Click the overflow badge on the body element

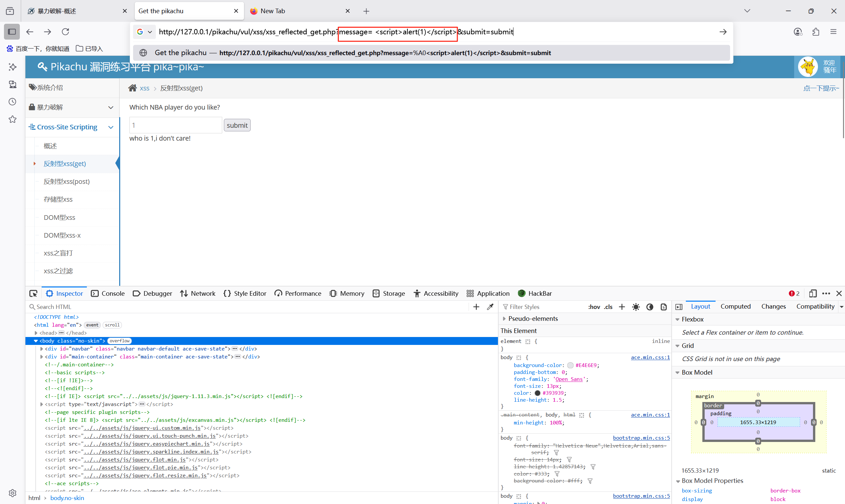[119, 341]
